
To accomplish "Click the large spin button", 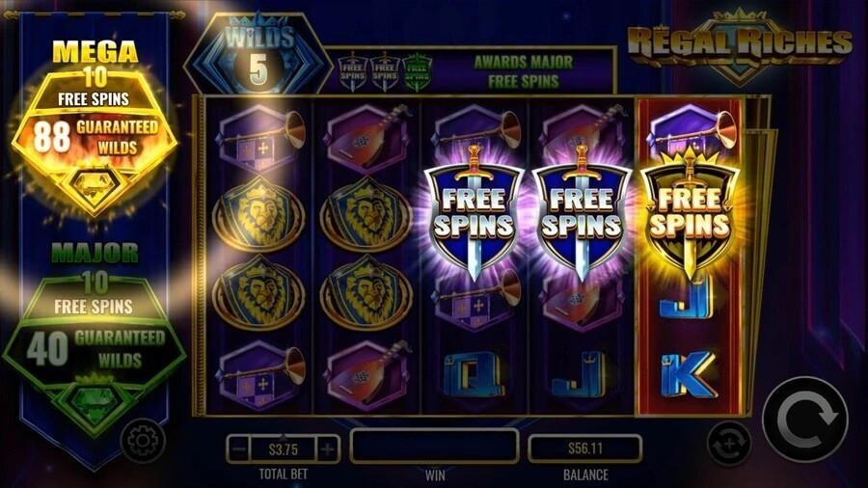I will click(805, 420).
